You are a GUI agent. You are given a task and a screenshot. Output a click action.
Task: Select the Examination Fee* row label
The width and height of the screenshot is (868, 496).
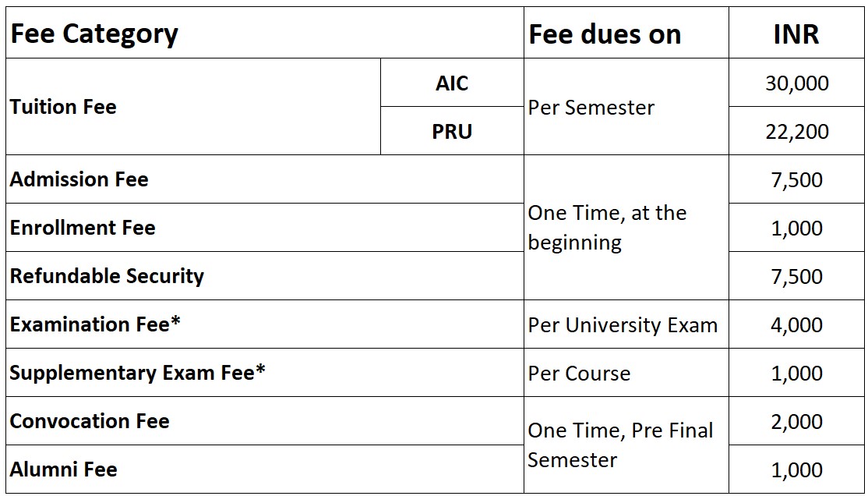pyautogui.click(x=265, y=324)
